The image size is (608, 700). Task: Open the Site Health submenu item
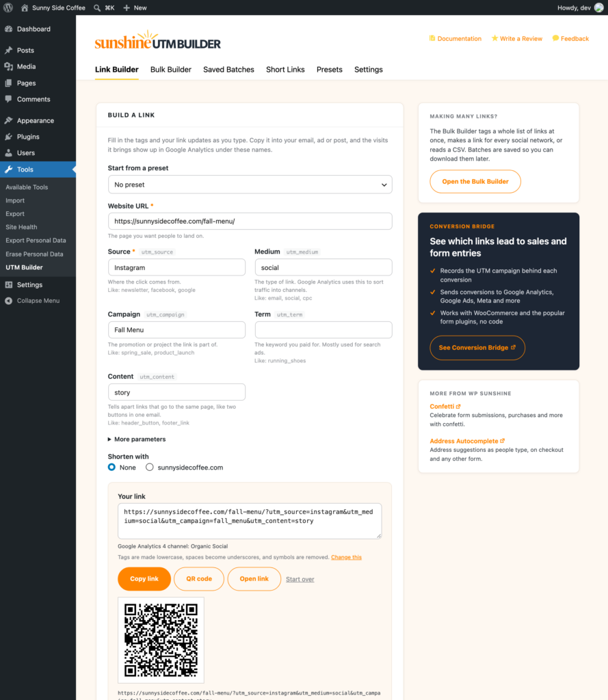click(21, 227)
